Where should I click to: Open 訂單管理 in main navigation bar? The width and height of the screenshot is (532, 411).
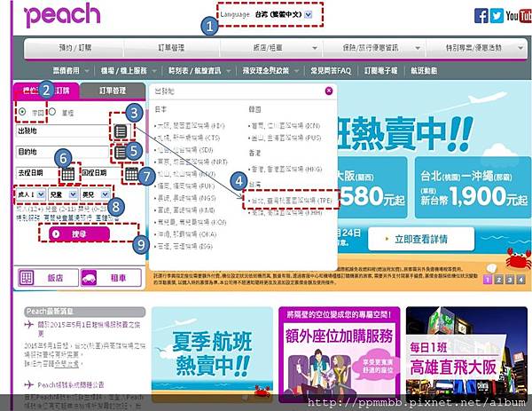pos(171,48)
